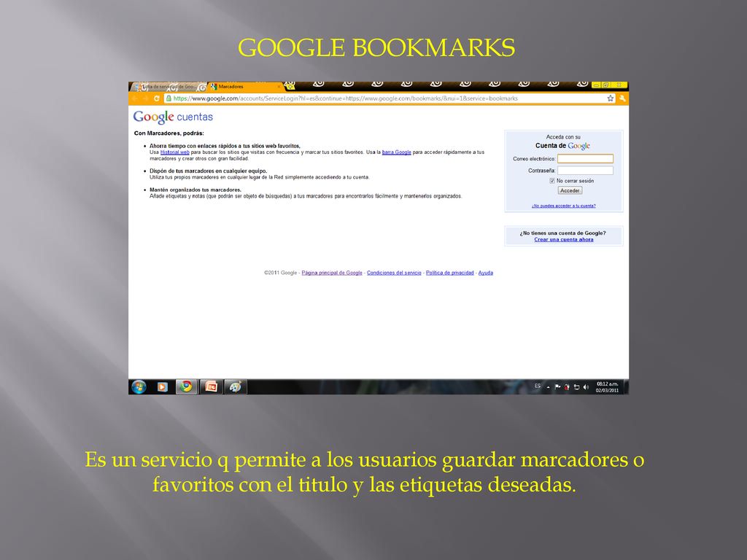This screenshot has height=560, width=747.
Task: Click 'Crear una cuenta ahora' link
Action: 564,239
